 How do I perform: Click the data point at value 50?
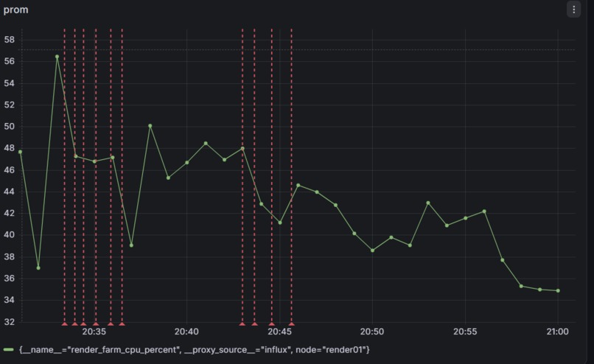pyautogui.click(x=150, y=126)
